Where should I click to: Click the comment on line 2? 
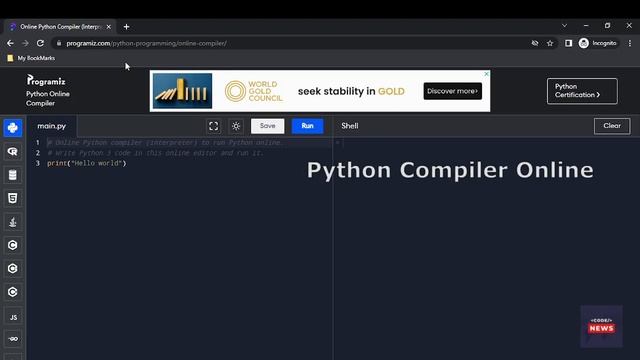[156, 153]
